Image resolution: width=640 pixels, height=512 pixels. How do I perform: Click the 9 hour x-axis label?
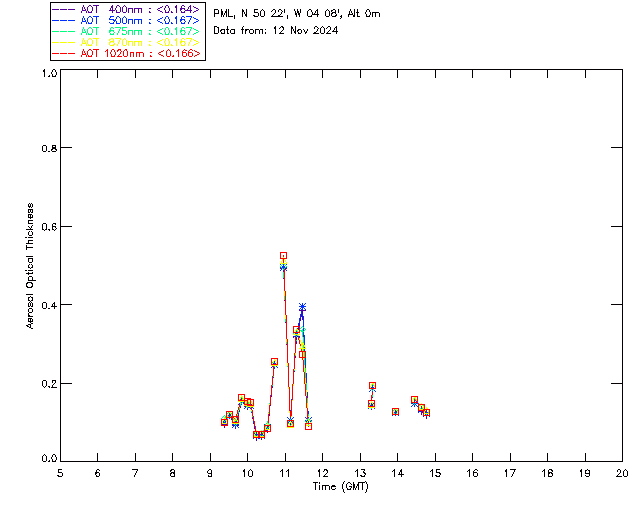pyautogui.click(x=210, y=473)
